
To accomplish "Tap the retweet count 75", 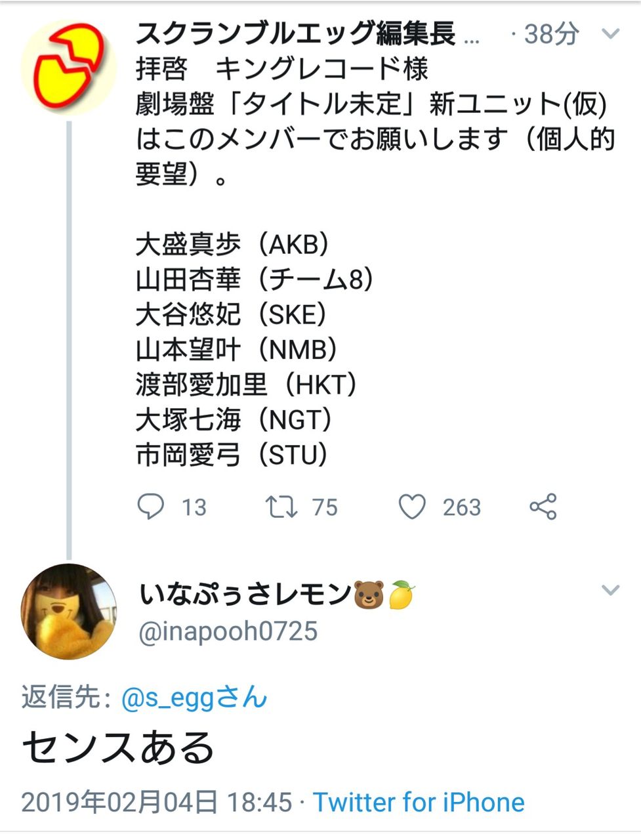I will 325,507.
